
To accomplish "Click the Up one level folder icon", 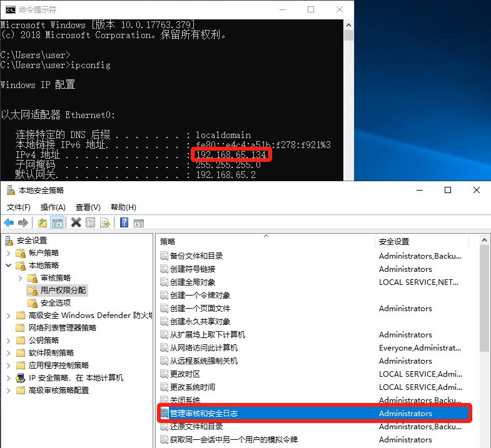I will pos(43,223).
